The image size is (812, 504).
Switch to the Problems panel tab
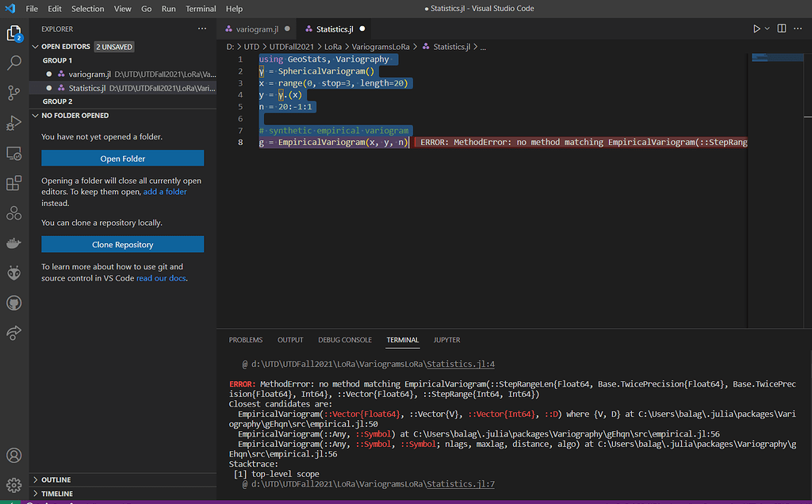(x=245, y=340)
